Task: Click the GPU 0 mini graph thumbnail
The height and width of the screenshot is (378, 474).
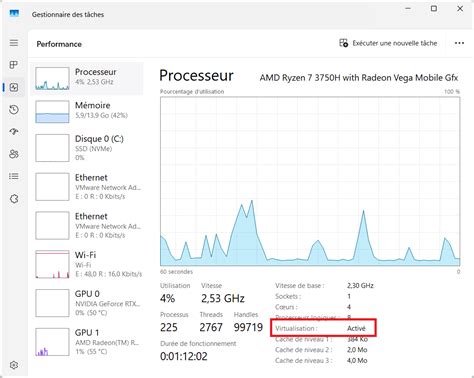Action: click(x=52, y=303)
